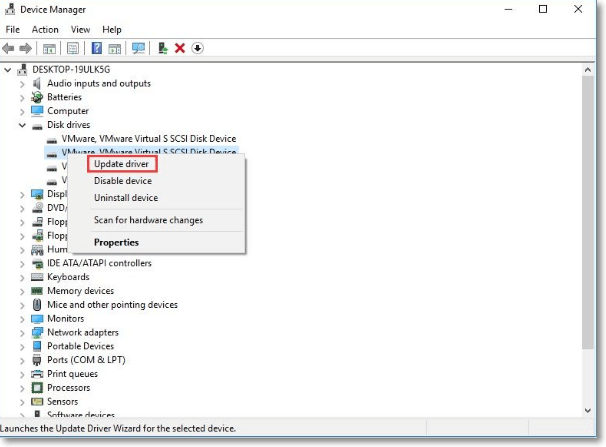Image resolution: width=606 pixels, height=447 pixels.
Task: Expand the Print queues chevron
Action: pos(22,374)
